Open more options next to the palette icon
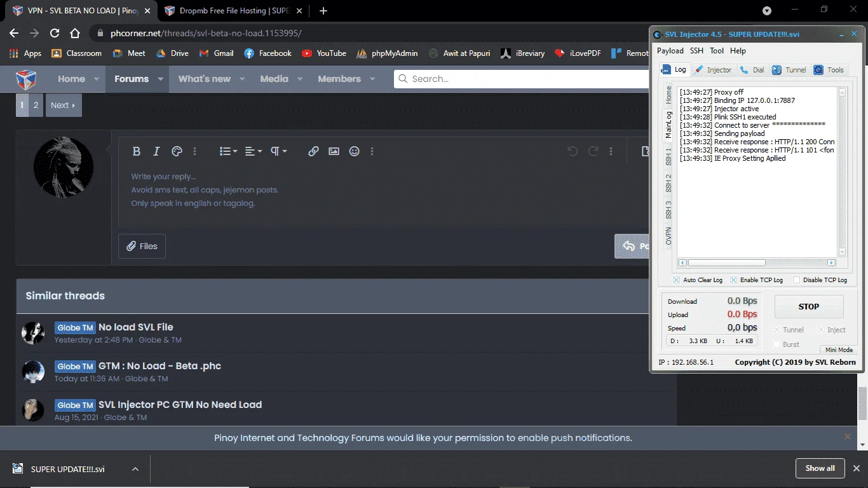This screenshot has height=488, width=868. (x=195, y=151)
